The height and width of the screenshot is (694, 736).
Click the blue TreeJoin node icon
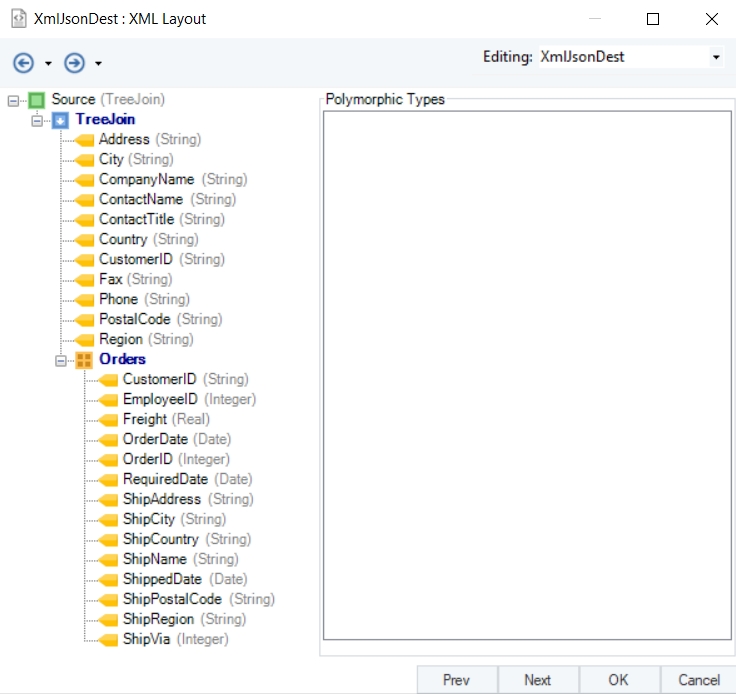click(60, 120)
